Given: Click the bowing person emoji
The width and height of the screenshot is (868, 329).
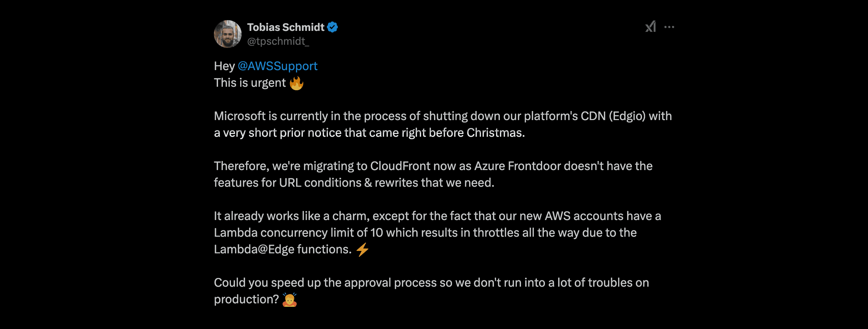Looking at the screenshot, I should pos(289,300).
